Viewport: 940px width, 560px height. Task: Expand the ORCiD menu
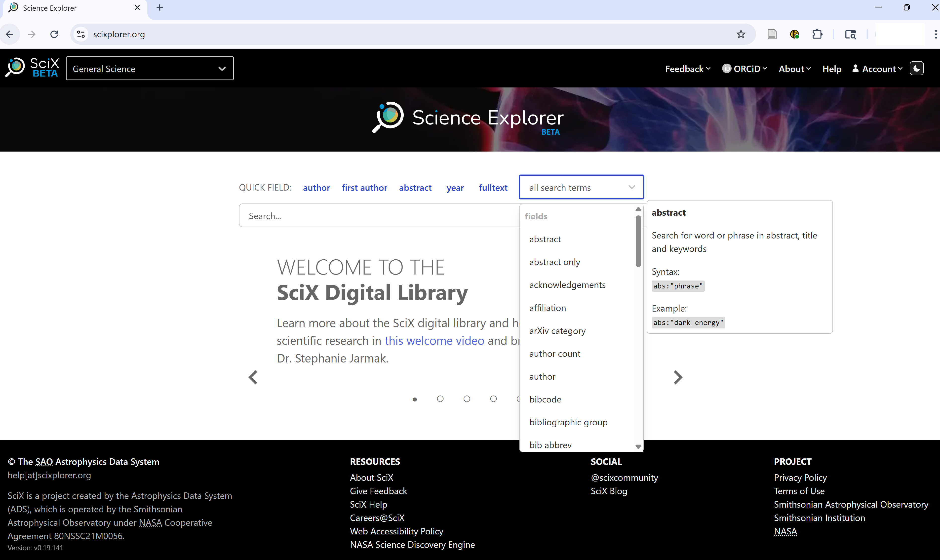point(744,69)
